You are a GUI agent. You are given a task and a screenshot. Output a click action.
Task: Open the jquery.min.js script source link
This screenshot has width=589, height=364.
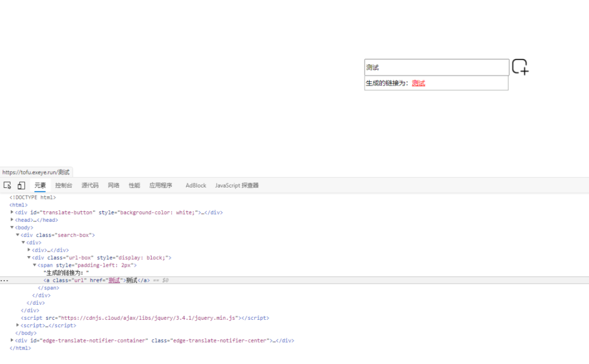click(148, 318)
